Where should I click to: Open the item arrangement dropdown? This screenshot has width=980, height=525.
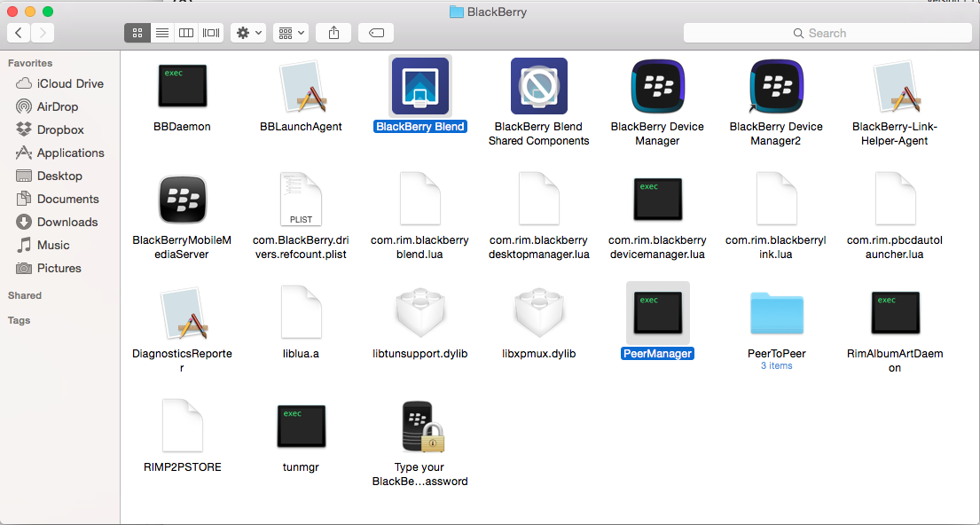291,33
